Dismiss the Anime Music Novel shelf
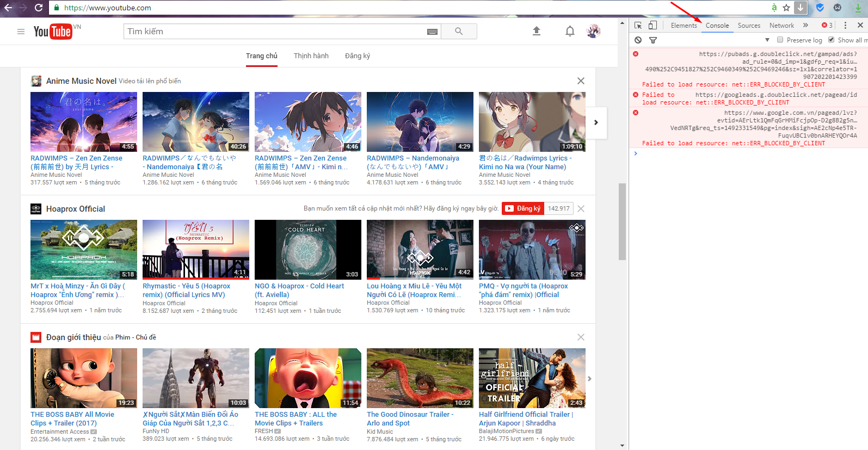 click(x=581, y=81)
